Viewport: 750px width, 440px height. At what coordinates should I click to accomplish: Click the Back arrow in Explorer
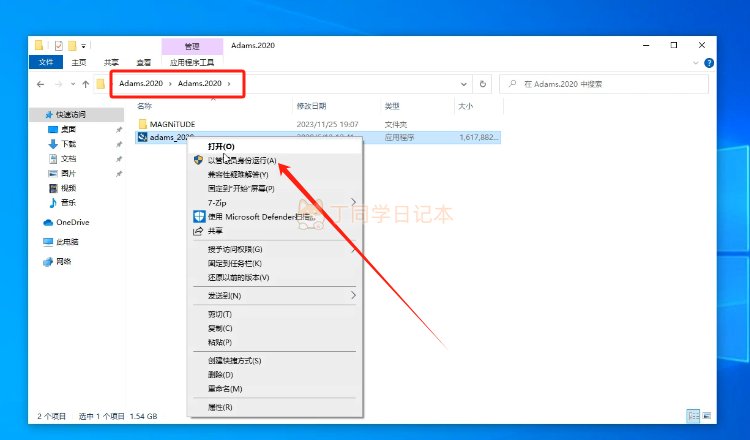pyautogui.click(x=41, y=84)
